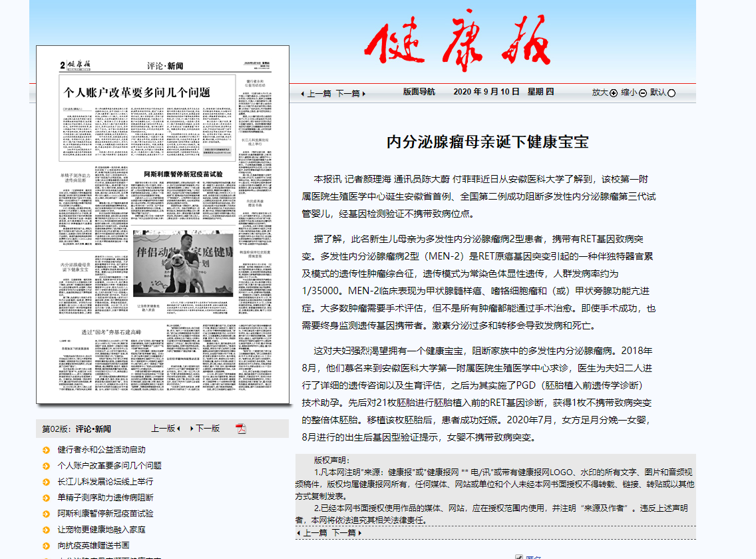This screenshot has height=559, width=756.
Task: Open article 长江儿科发展论坛线上举行
Action: click(x=105, y=482)
